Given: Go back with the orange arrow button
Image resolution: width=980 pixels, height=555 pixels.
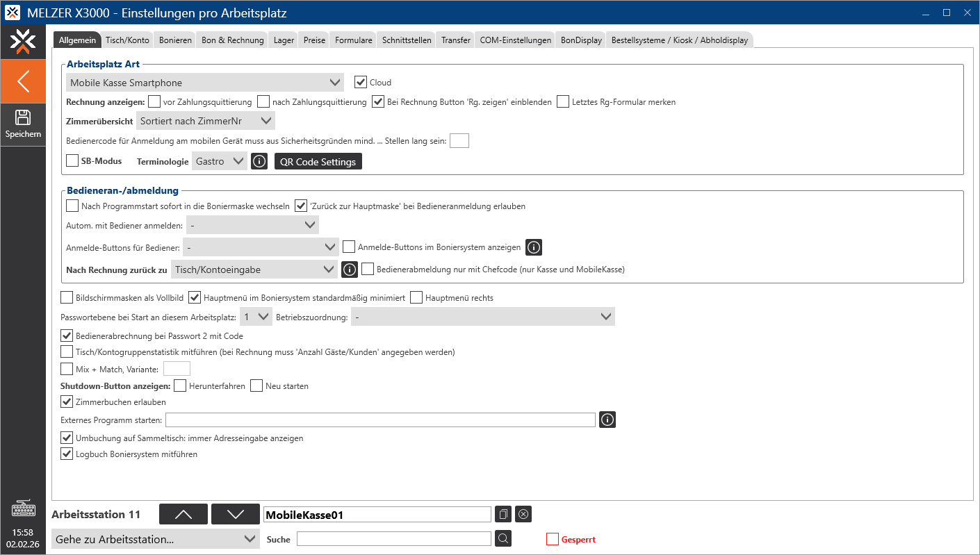Looking at the screenshot, I should click(x=23, y=81).
